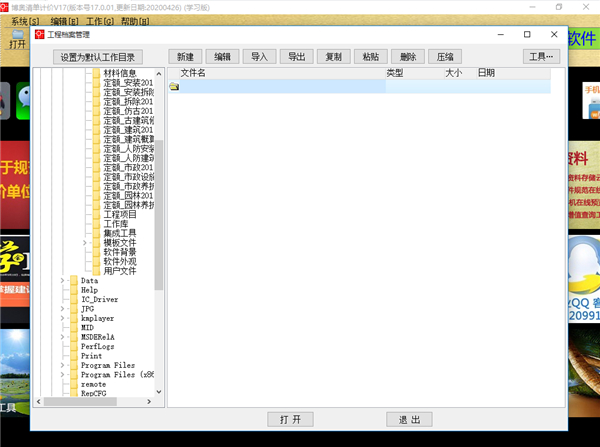Select the 用户文件 folder
This screenshot has width=600, height=447.
click(x=120, y=271)
